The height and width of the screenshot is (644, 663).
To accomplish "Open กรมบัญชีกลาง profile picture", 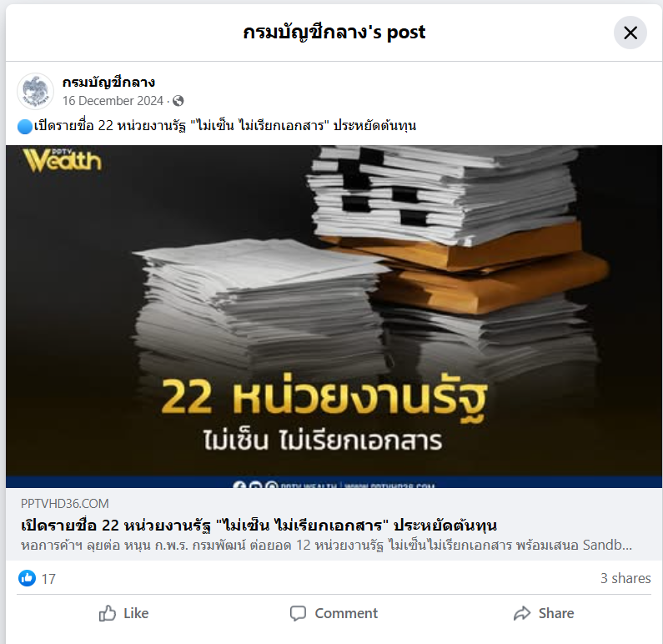I will [36, 91].
